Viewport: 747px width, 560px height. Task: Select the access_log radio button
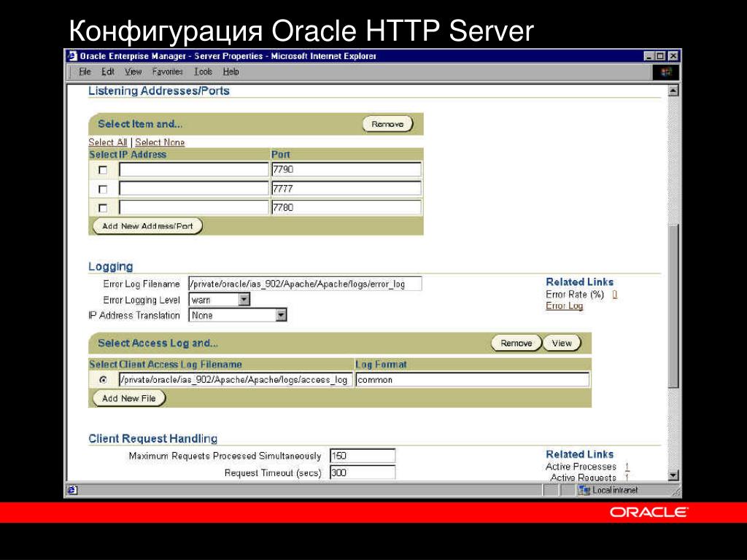click(103, 380)
